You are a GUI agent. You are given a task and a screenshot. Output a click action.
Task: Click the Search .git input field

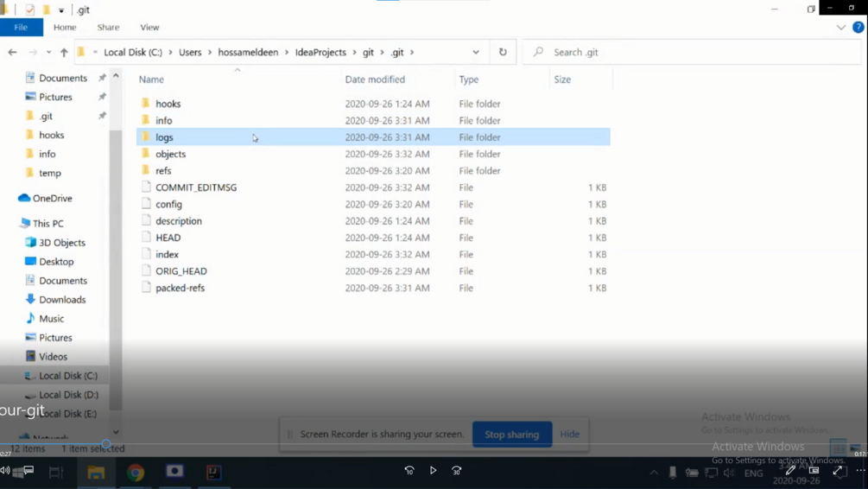coord(692,52)
